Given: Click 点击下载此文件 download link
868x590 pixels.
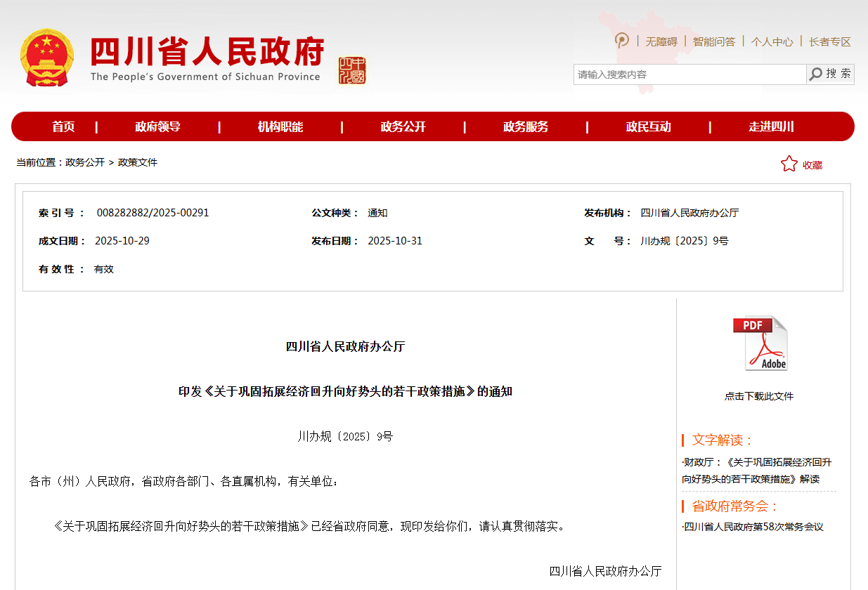Looking at the screenshot, I should tap(759, 396).
